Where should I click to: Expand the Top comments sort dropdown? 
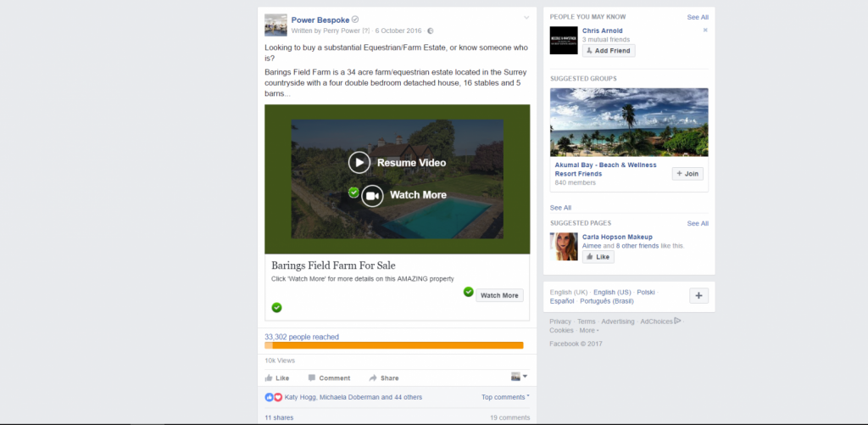pyautogui.click(x=505, y=397)
